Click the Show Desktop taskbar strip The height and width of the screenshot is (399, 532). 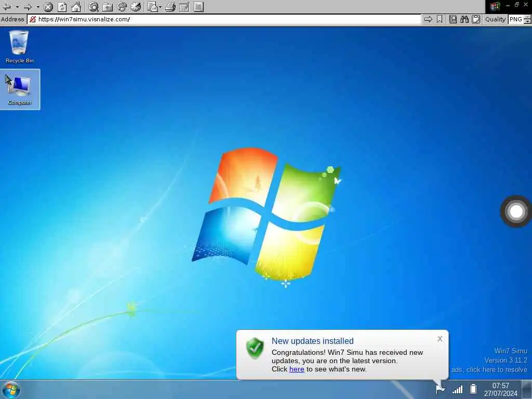click(527, 390)
